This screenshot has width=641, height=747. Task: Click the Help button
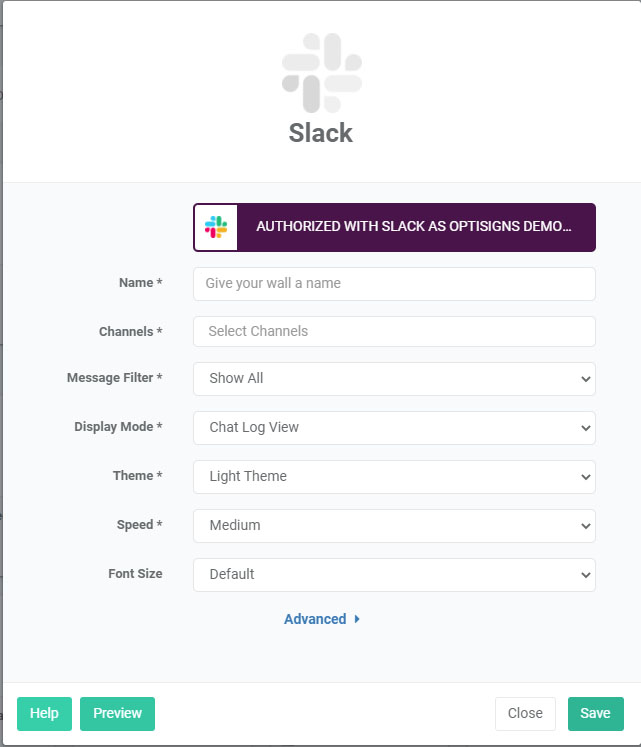tap(44, 713)
